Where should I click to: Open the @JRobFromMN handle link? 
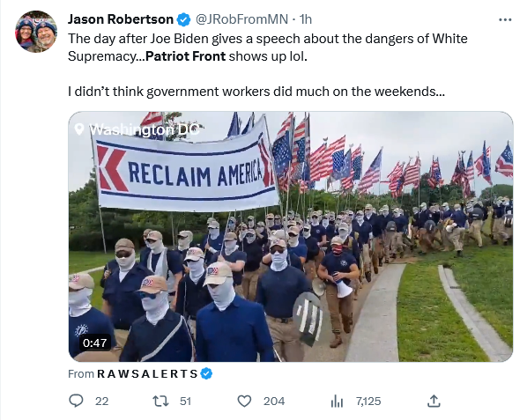241,19
